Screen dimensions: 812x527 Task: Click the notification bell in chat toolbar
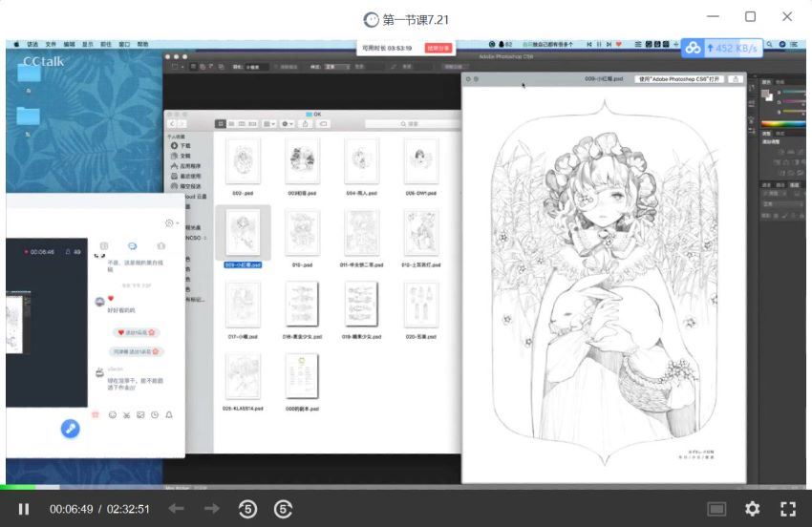tap(169, 415)
